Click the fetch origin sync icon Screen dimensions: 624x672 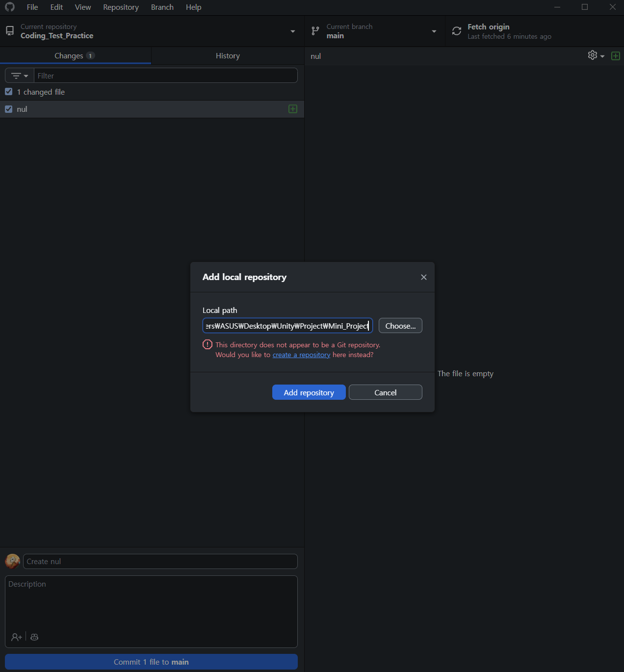[457, 31]
